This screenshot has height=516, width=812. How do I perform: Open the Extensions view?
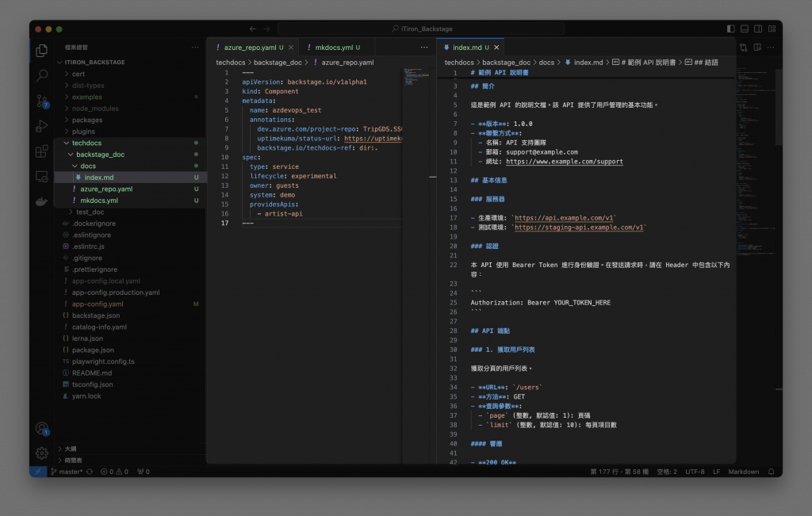[42, 151]
